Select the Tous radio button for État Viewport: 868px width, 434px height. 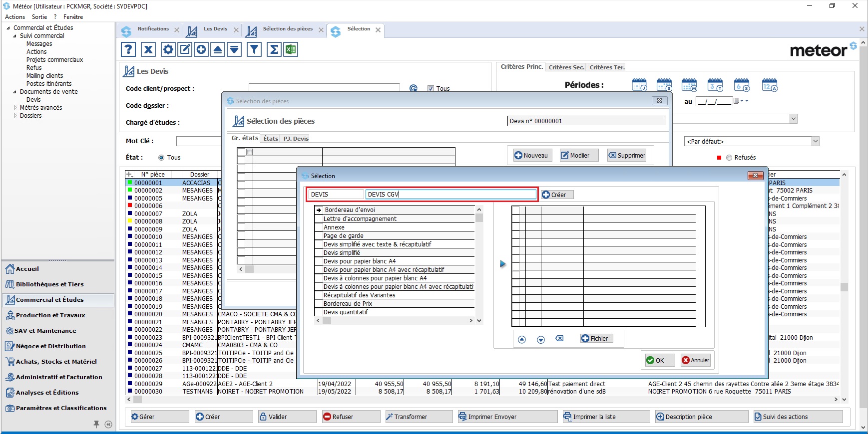click(161, 158)
